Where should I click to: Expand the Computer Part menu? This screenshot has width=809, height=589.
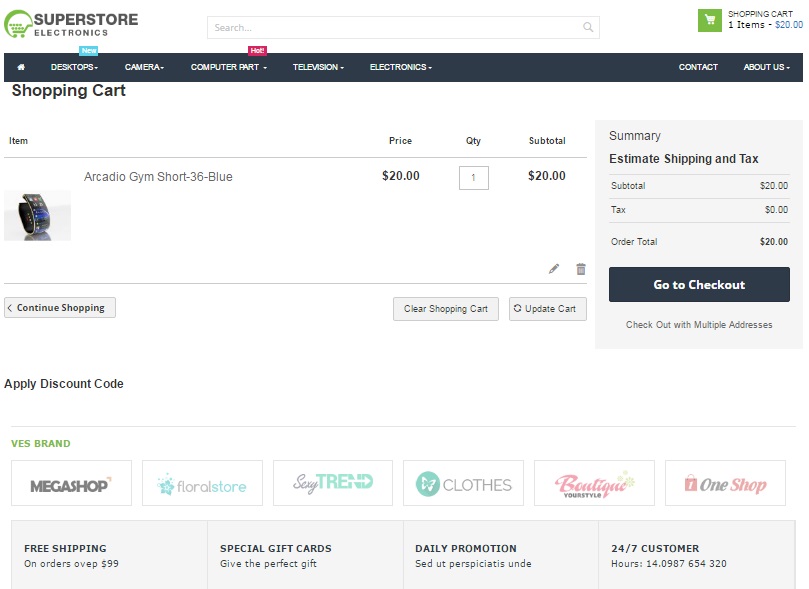pyautogui.click(x=228, y=67)
